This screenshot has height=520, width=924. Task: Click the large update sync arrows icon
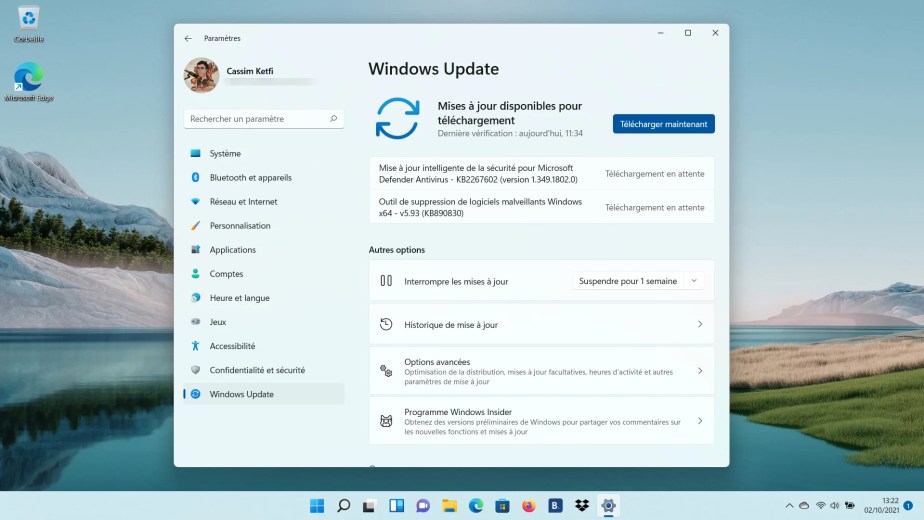click(x=398, y=119)
